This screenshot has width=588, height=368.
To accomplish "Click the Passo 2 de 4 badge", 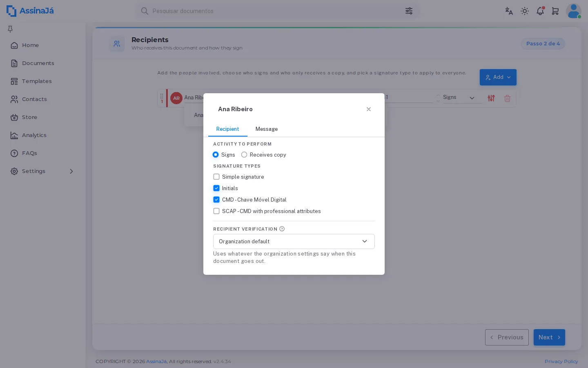I will [x=543, y=44].
